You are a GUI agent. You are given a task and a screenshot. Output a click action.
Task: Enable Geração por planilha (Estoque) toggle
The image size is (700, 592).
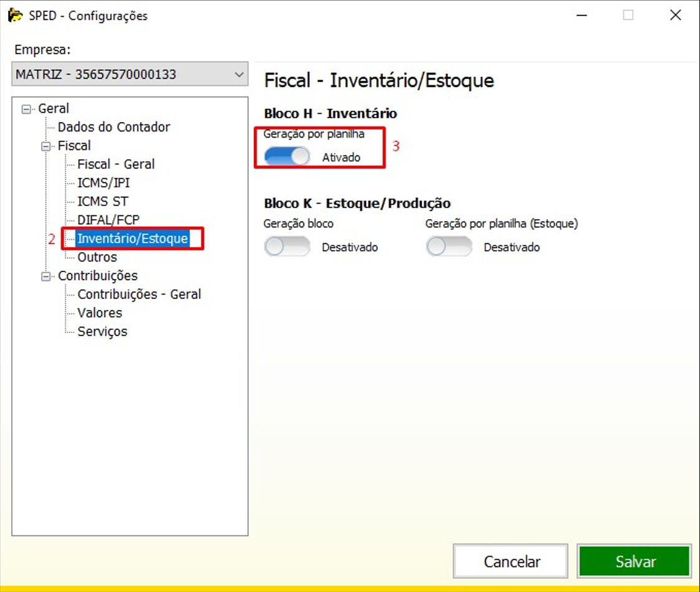point(449,247)
